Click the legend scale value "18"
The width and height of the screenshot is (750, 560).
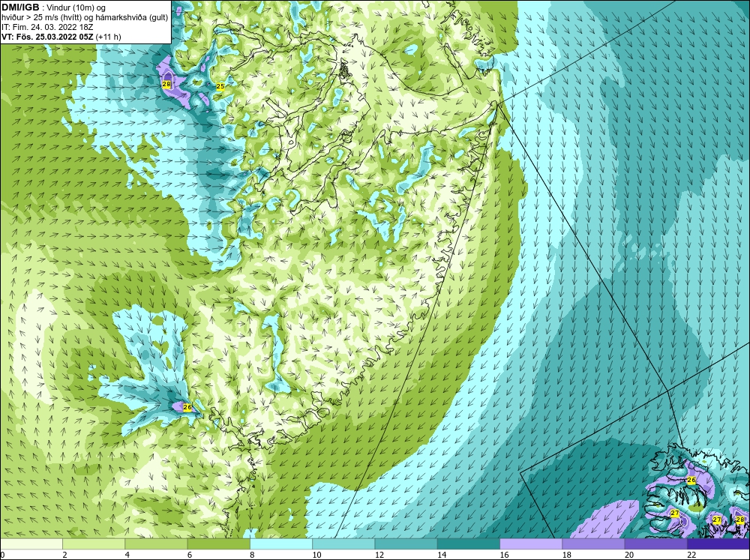[567, 555]
